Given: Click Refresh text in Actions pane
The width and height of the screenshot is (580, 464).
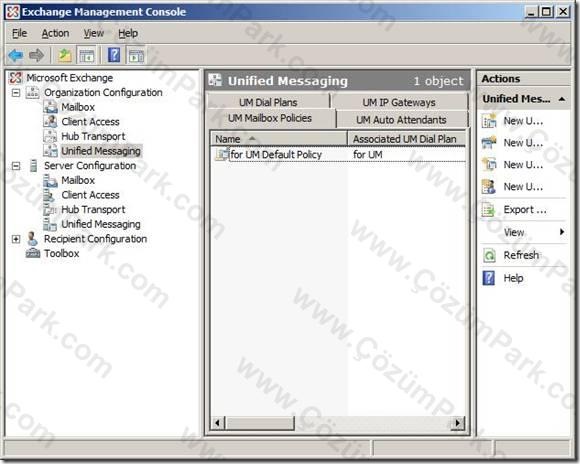Looking at the screenshot, I should click(521, 255).
